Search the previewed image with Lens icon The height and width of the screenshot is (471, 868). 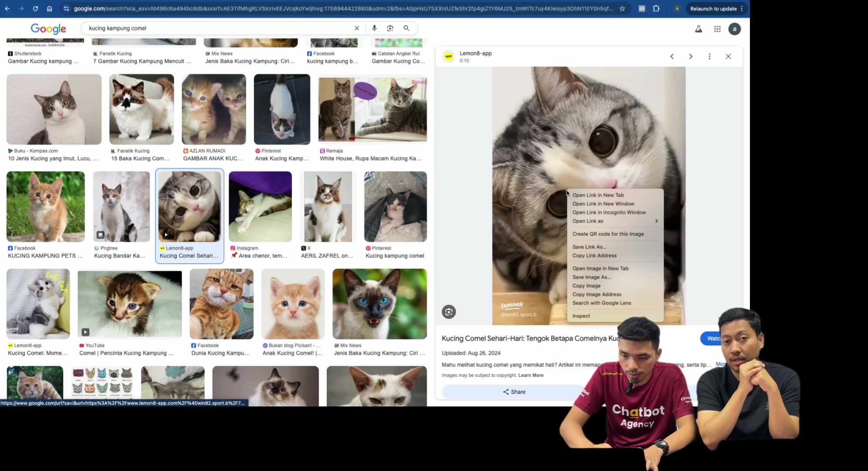[x=449, y=312]
